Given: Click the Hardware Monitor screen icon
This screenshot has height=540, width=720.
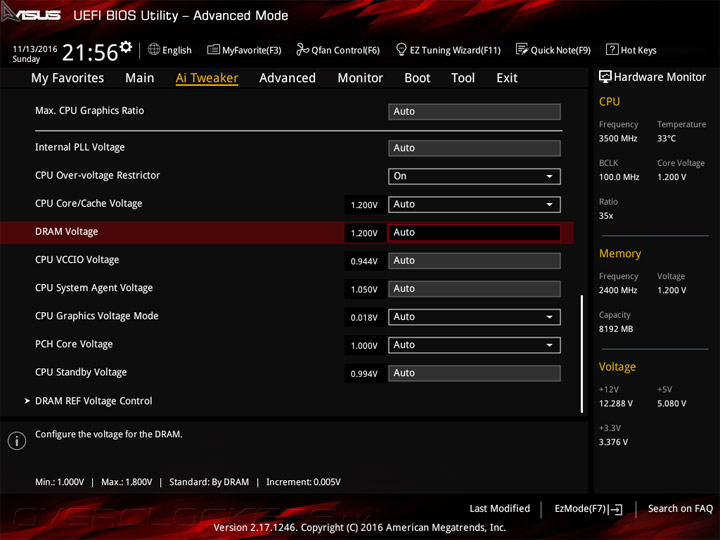Looking at the screenshot, I should [x=605, y=77].
